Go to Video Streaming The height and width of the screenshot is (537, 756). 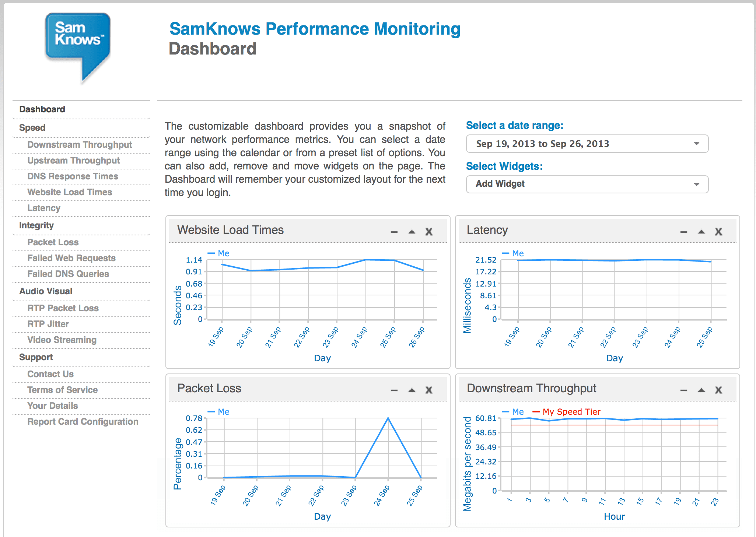tap(62, 340)
